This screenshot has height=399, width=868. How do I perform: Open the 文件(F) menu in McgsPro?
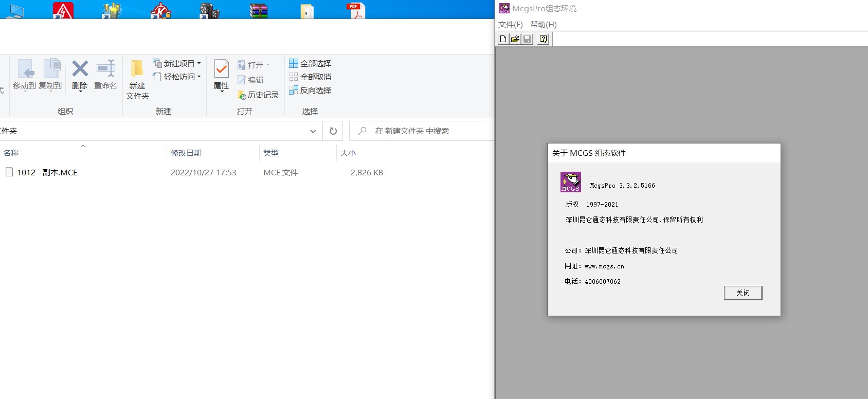pos(510,24)
